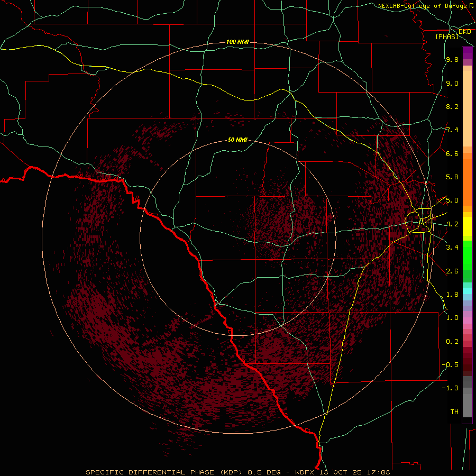Pick the gray segment at color bar bottom

pos(467,406)
